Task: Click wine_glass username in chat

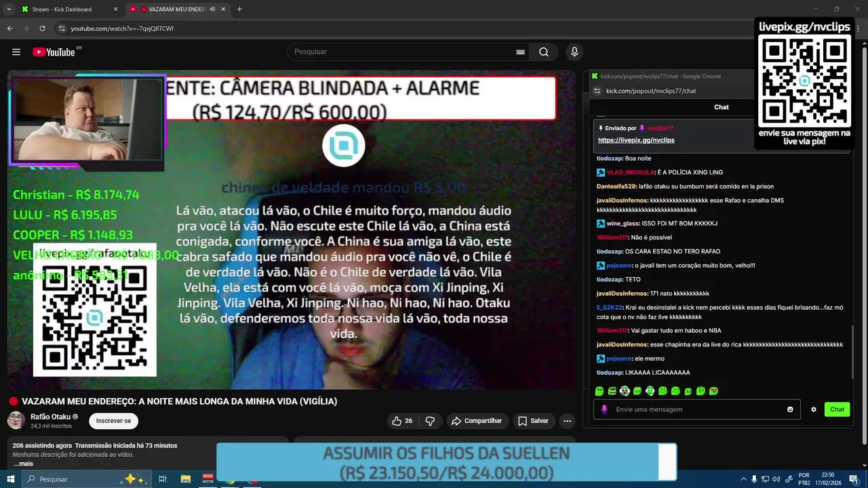Action: (623, 223)
